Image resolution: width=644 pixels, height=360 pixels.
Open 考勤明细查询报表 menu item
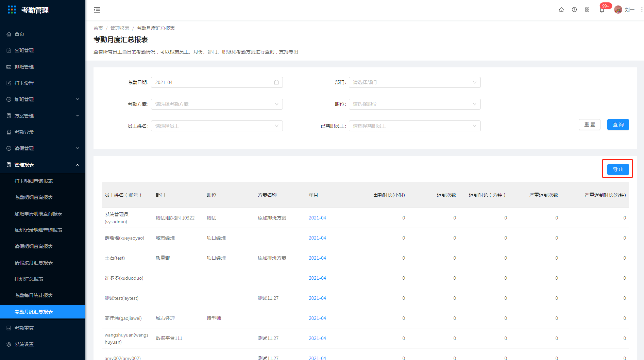pyautogui.click(x=43, y=197)
